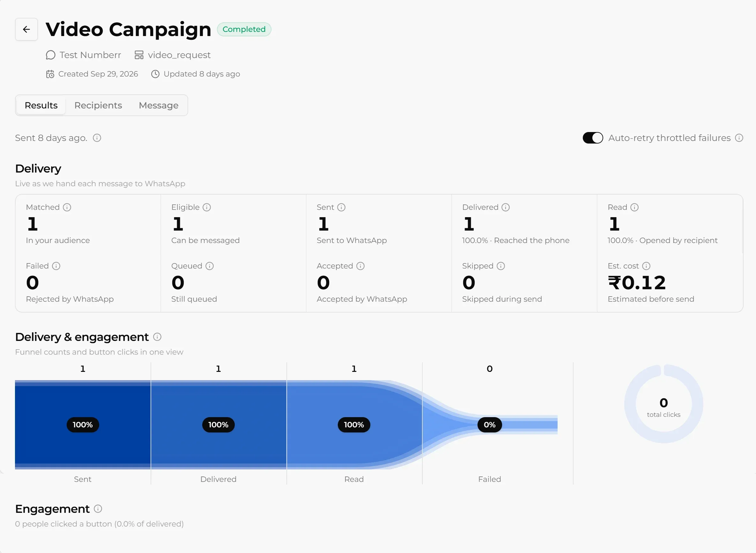Click the Test Numberr label
756x553 pixels.
tap(90, 55)
